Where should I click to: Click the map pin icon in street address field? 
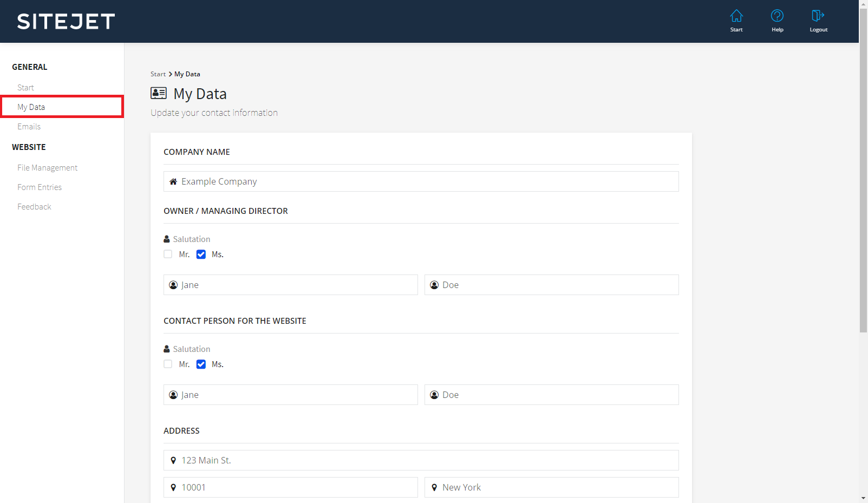point(173,460)
